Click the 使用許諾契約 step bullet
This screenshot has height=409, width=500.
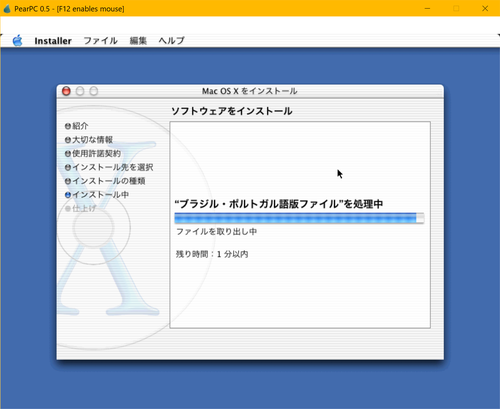[x=68, y=154]
